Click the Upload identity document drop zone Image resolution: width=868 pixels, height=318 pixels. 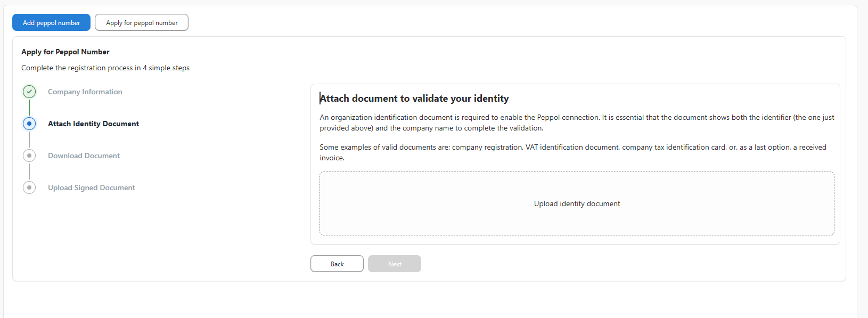point(577,203)
